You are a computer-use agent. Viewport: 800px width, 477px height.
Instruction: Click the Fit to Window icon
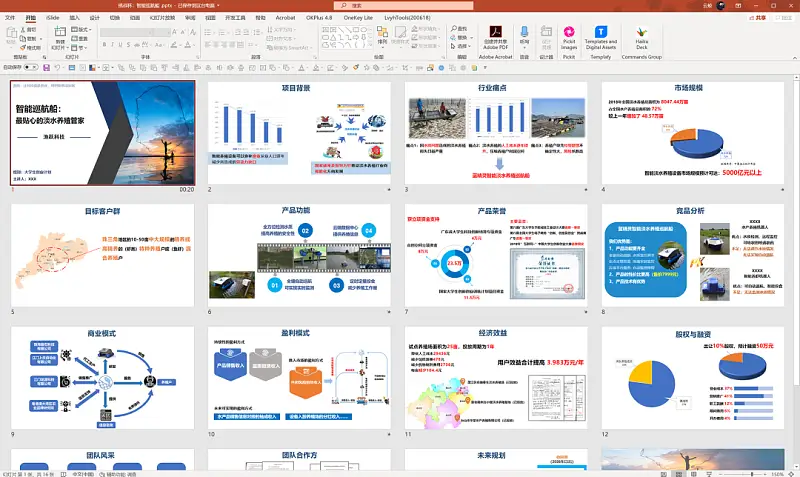[x=791, y=474]
